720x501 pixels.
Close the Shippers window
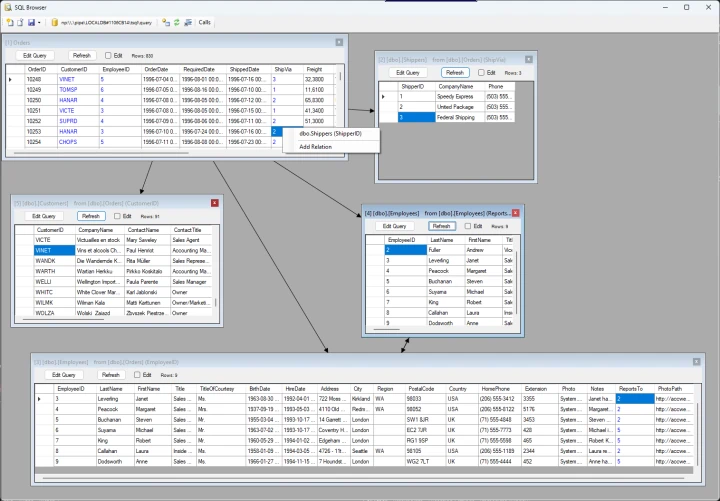pos(529,59)
